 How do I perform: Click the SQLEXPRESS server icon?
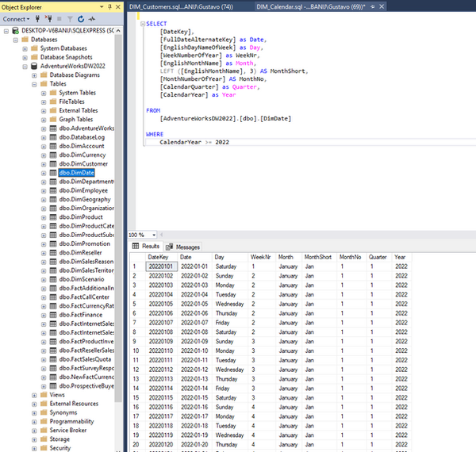click(x=16, y=30)
